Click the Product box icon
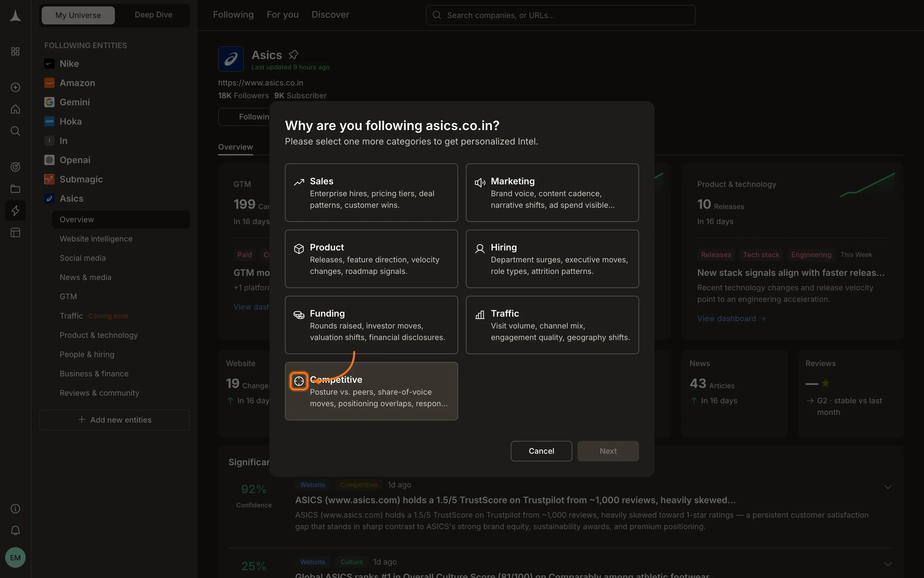Screen dimensions: 924x578 [x=299, y=249]
